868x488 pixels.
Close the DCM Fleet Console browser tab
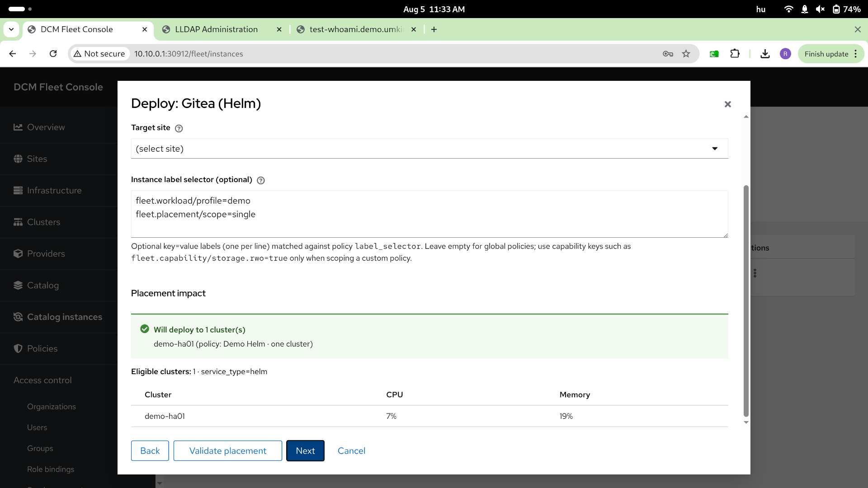145,29
